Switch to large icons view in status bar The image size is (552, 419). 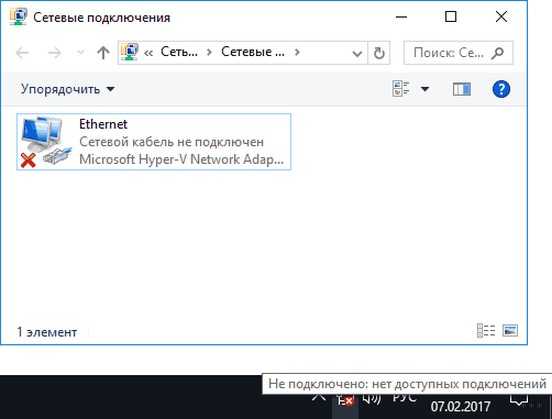click(x=510, y=331)
